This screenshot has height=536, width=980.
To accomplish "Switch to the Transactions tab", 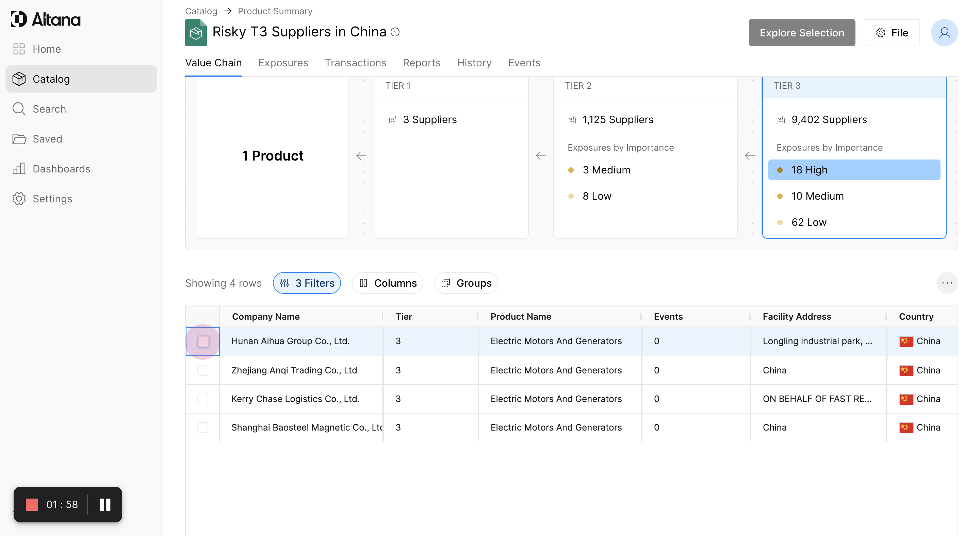I will point(355,63).
